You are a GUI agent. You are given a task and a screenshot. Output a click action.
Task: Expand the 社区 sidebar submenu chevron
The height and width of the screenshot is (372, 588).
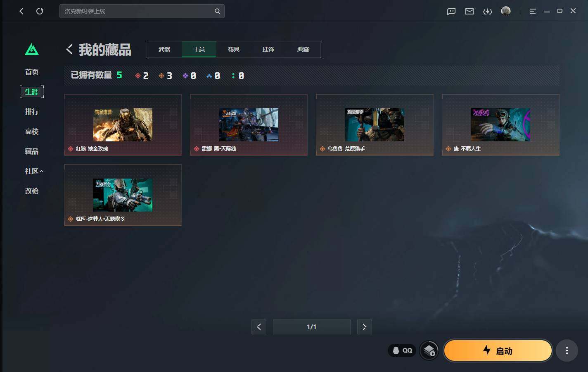click(x=41, y=171)
